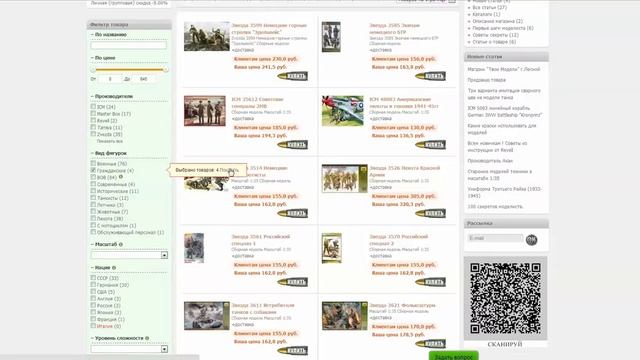The height and width of the screenshot is (360, 640).
Task: Check the Танкисты (12) checkbox
Action: (93, 198)
